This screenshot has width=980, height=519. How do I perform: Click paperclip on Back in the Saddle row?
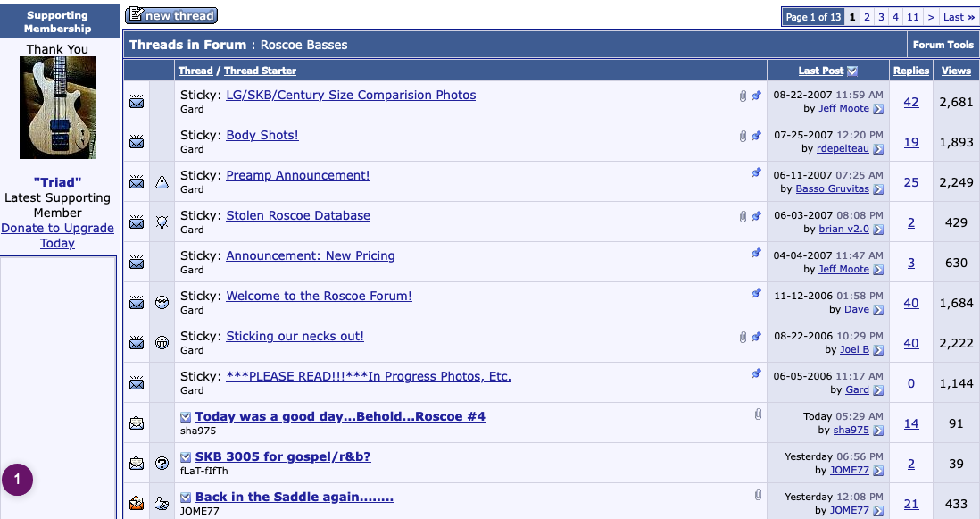[x=758, y=495]
